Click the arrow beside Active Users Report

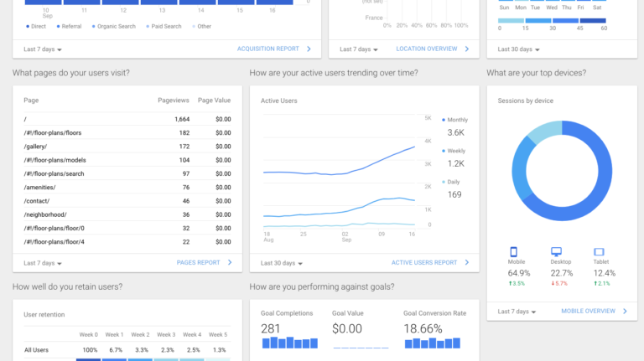pos(466,262)
